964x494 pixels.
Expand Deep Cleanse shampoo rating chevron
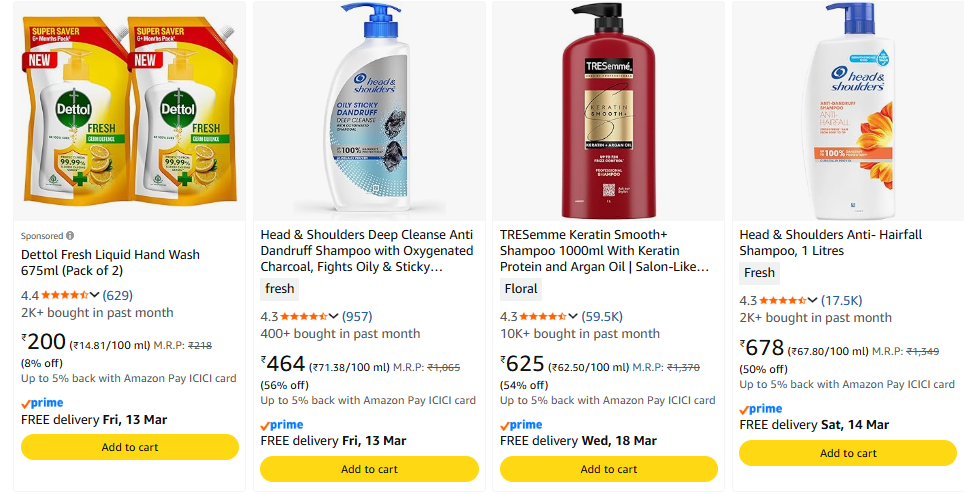pyautogui.click(x=335, y=317)
